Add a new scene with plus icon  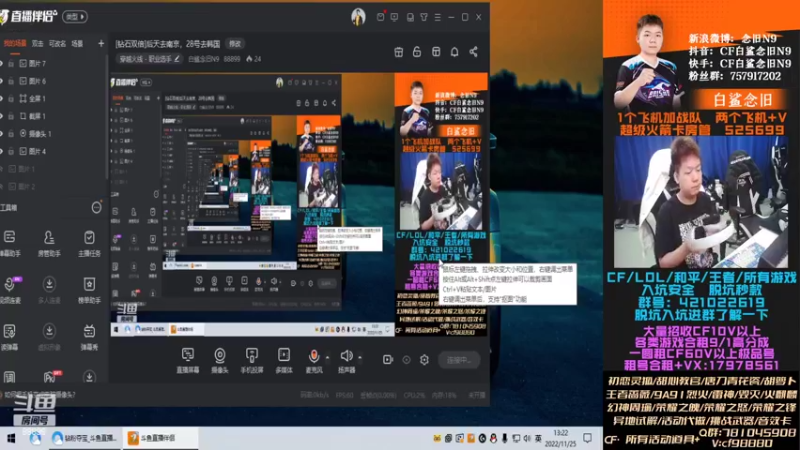pos(101,44)
